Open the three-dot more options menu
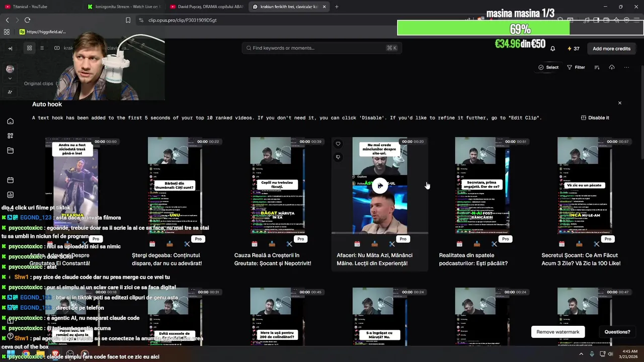 point(626,67)
